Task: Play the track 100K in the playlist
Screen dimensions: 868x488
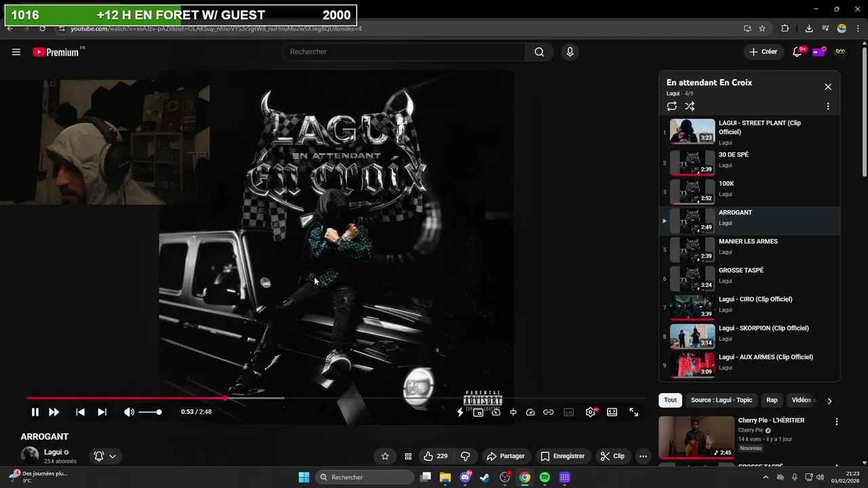Action: (749, 192)
